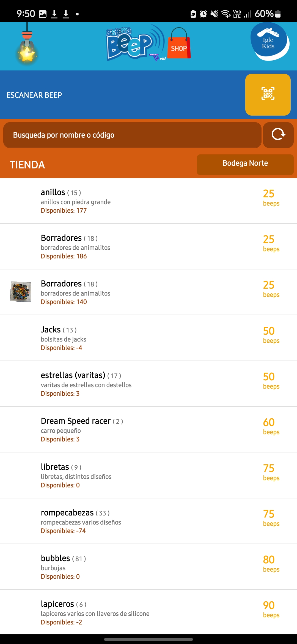The image size is (297, 644).
Task: Open the bubbles burbujas item
Action: coord(148,567)
